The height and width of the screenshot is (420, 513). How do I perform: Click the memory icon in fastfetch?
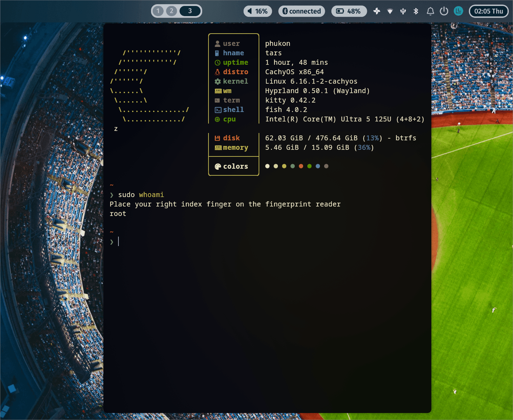pos(217,147)
